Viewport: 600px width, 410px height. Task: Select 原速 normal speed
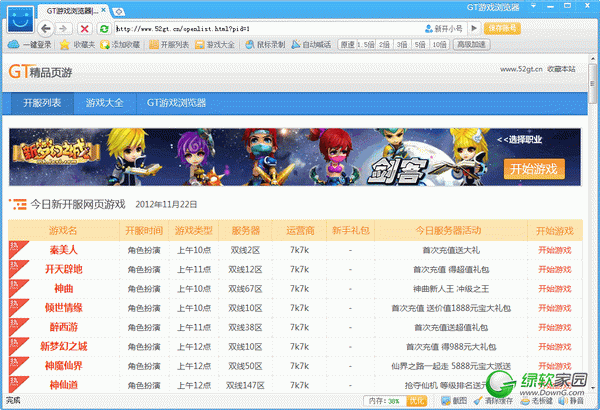click(x=347, y=45)
